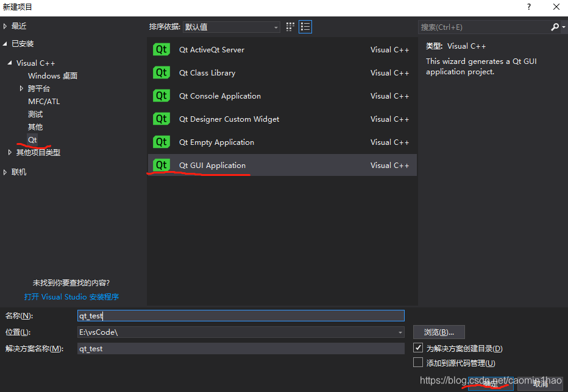Screen dimensions: 568x392
Task: Select 其他 category under Visual C++
Action: click(35, 127)
